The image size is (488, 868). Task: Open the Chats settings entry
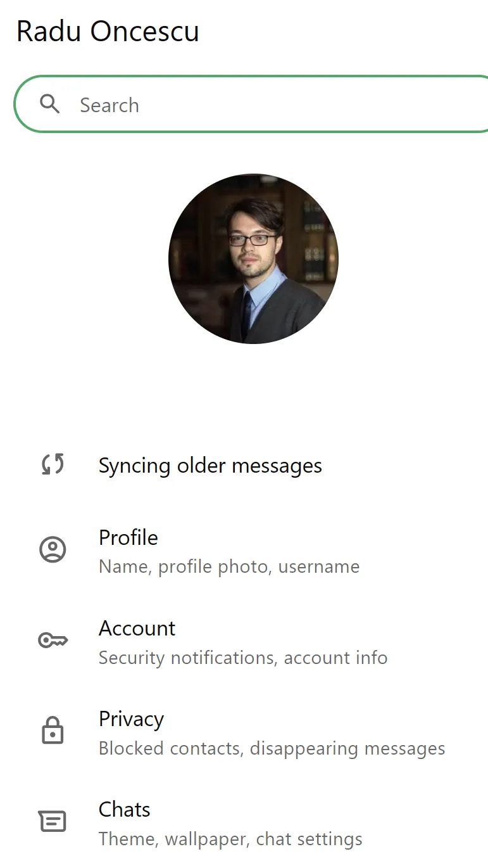click(244, 822)
